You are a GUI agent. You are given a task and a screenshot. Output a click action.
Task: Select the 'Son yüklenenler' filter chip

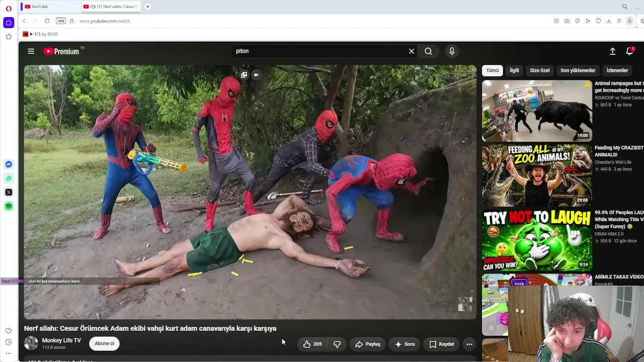578,70
